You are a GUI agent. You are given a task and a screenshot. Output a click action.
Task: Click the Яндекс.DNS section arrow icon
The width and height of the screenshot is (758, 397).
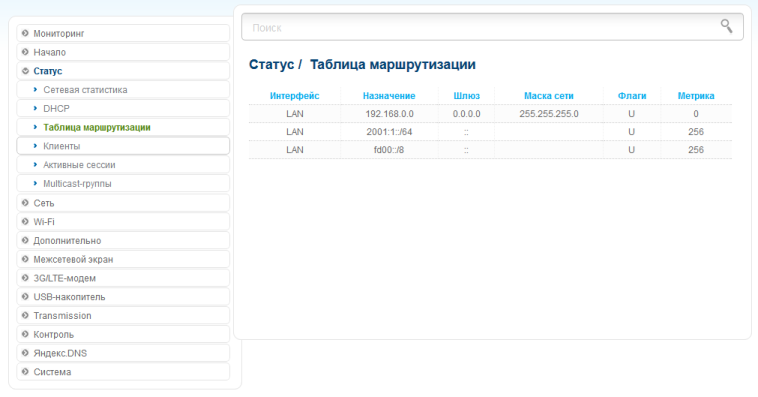(25, 353)
